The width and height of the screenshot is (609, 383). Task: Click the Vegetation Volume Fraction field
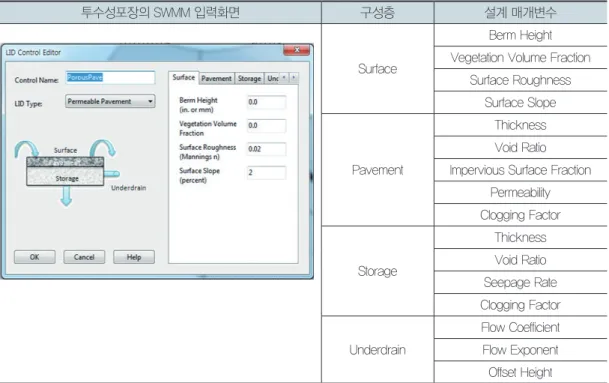pos(266,125)
